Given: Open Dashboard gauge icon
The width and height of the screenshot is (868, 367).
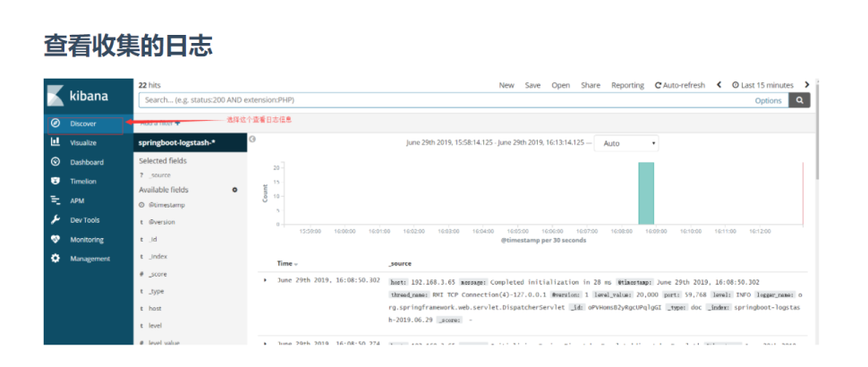Looking at the screenshot, I should coord(55,162).
